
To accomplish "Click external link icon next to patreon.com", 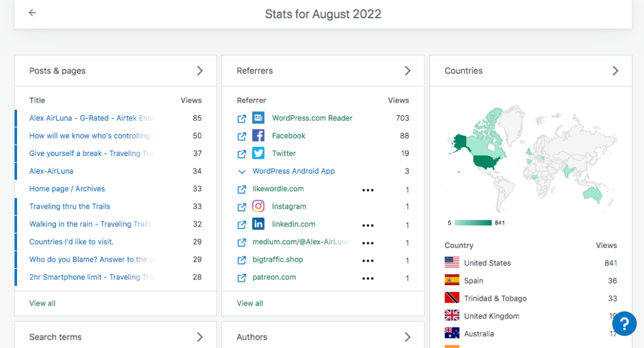I will coord(241,278).
